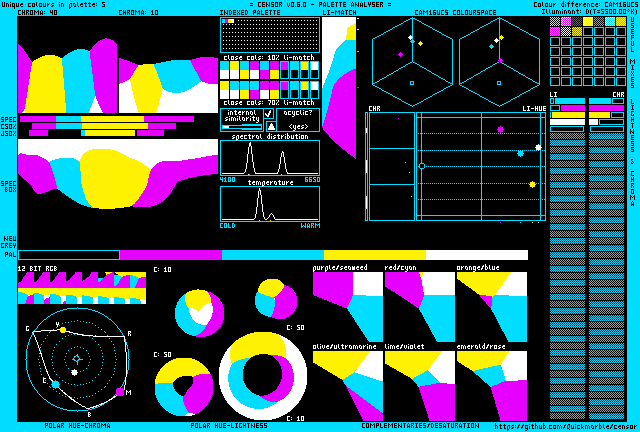Click the cyan diamond in the right CAM16UCS cube
The image size is (640, 432).
click(491, 47)
